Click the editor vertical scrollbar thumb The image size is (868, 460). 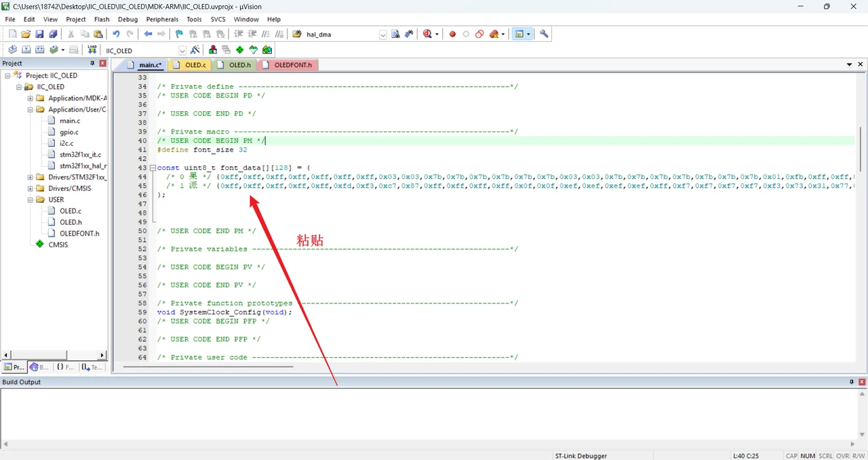[x=861, y=149]
